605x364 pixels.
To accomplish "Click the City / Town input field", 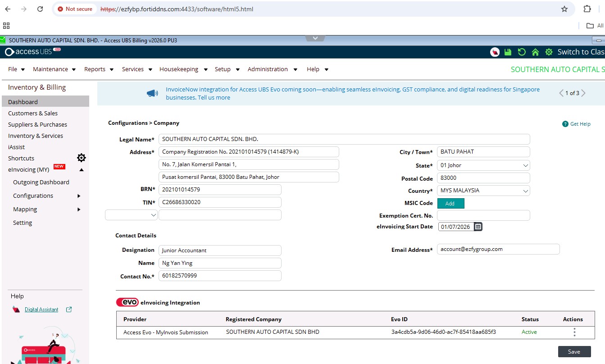I will 483,152.
